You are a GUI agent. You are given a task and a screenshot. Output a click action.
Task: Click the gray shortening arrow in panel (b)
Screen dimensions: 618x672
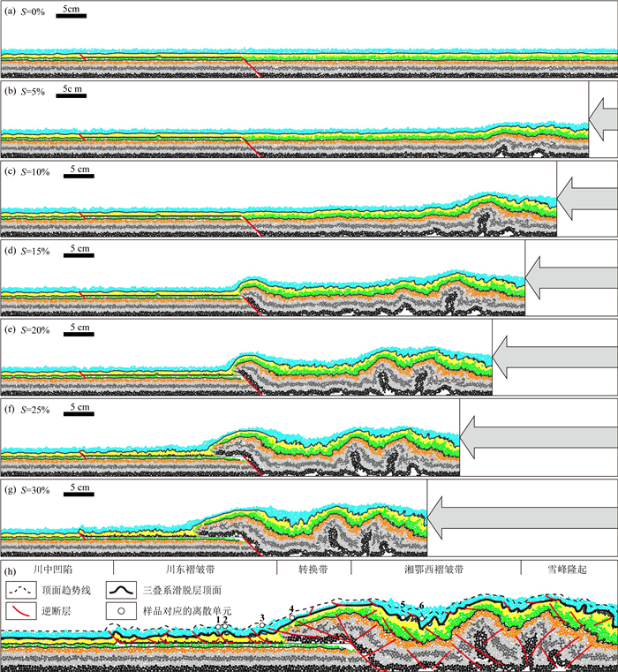pos(604,121)
